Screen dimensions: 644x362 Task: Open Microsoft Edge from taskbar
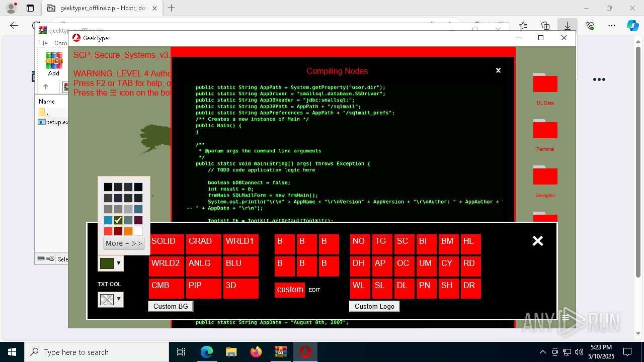tap(207, 352)
